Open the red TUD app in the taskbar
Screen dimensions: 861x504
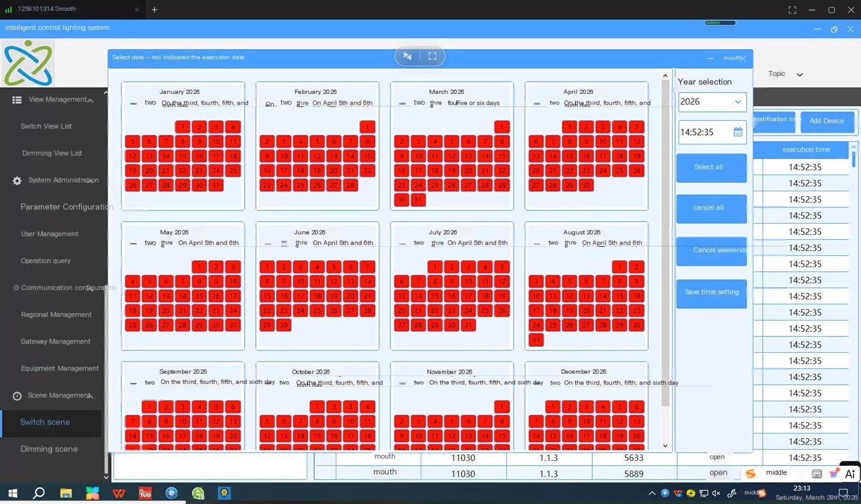pos(145,493)
